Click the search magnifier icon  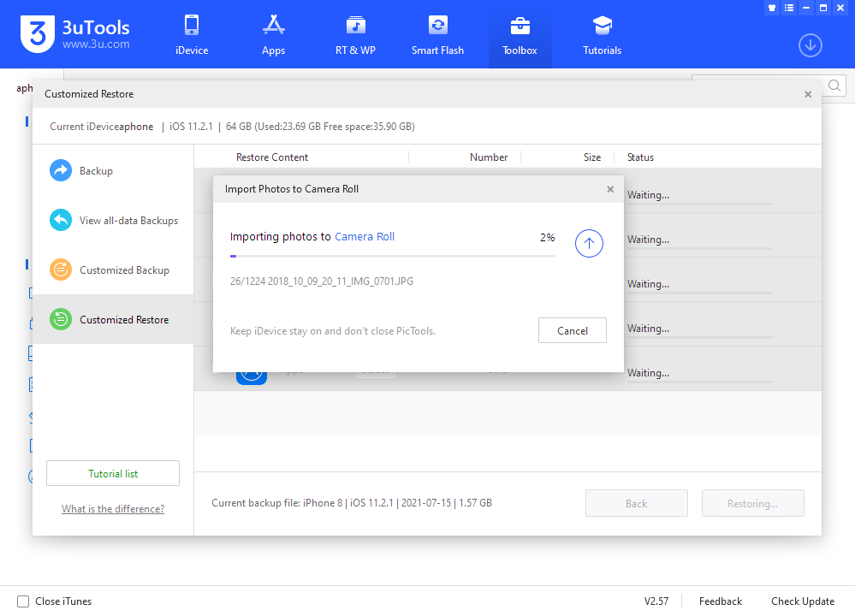834,86
